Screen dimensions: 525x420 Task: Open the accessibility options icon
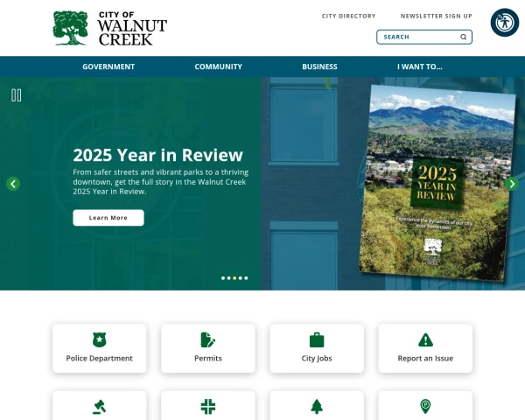tap(505, 23)
